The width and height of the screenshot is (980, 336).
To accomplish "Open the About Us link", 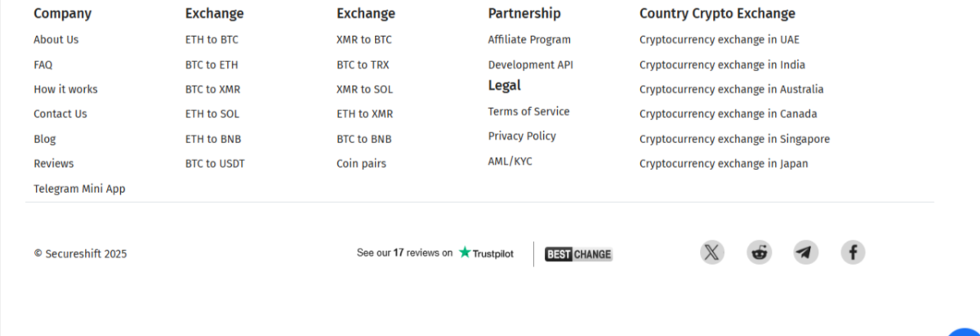I will [56, 39].
